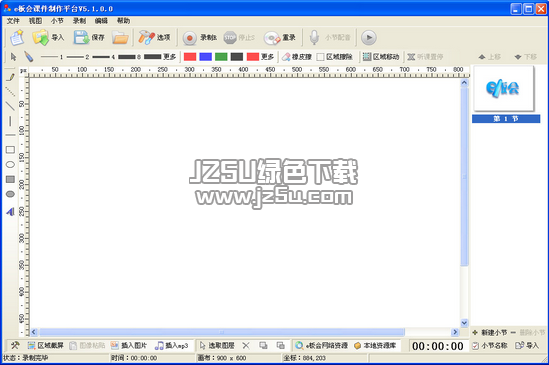Screen dimensions: 549x365
Task: Click the horizontal scrollbar right arrow
Action: pyautogui.click(x=455, y=332)
